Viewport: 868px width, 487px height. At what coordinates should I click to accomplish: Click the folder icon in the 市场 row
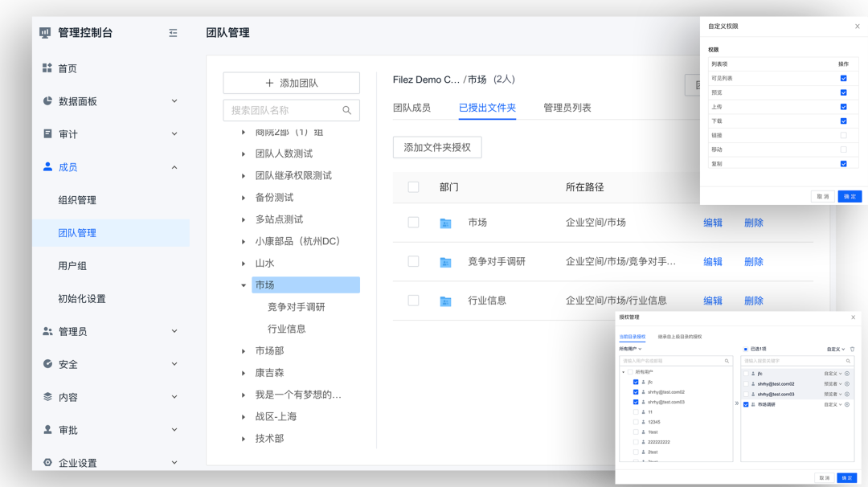445,223
